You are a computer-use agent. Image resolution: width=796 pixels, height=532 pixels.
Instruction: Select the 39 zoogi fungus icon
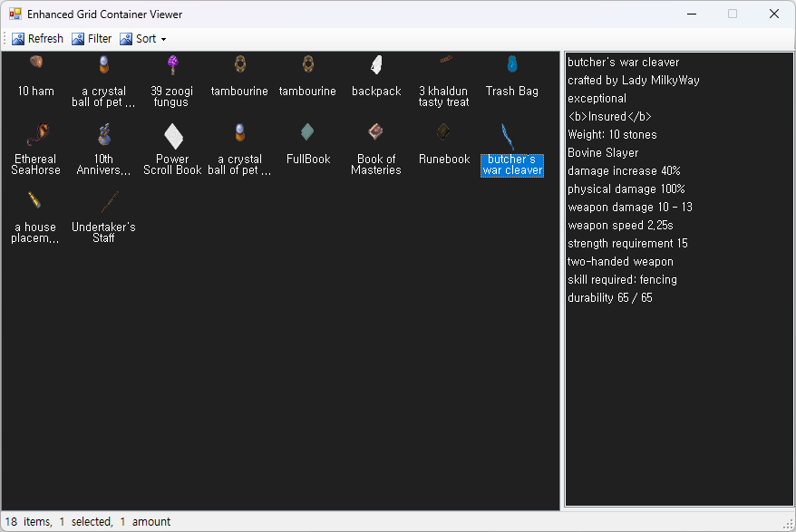172,64
